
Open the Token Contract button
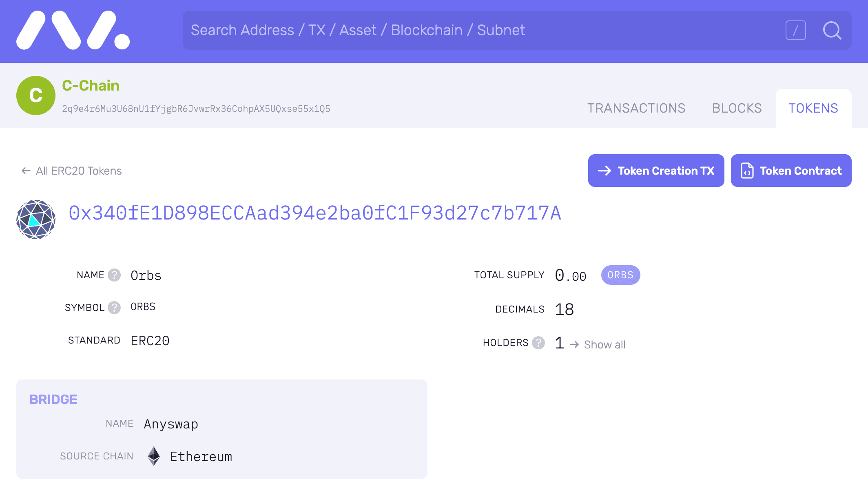pos(791,171)
